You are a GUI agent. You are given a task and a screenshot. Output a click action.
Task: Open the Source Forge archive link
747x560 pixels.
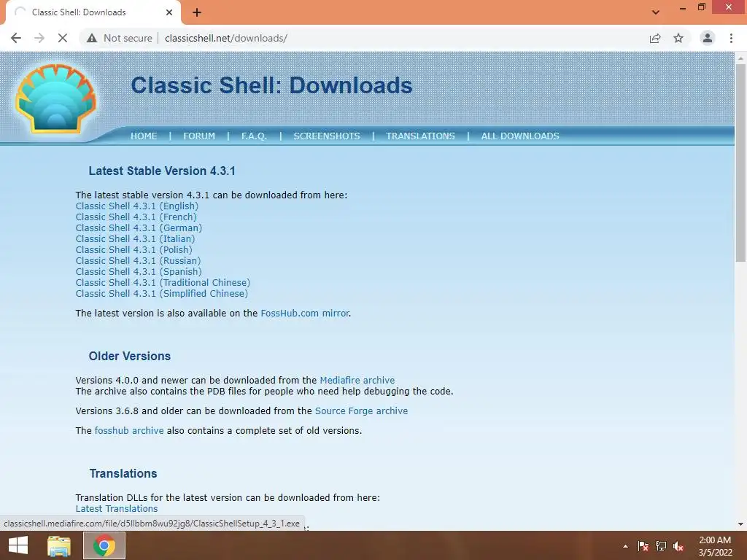coord(361,411)
